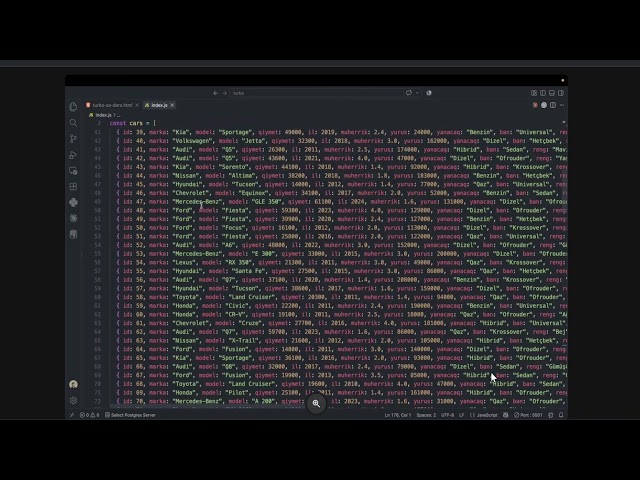
Task: Toggle the bottom panel
Action: (552, 93)
